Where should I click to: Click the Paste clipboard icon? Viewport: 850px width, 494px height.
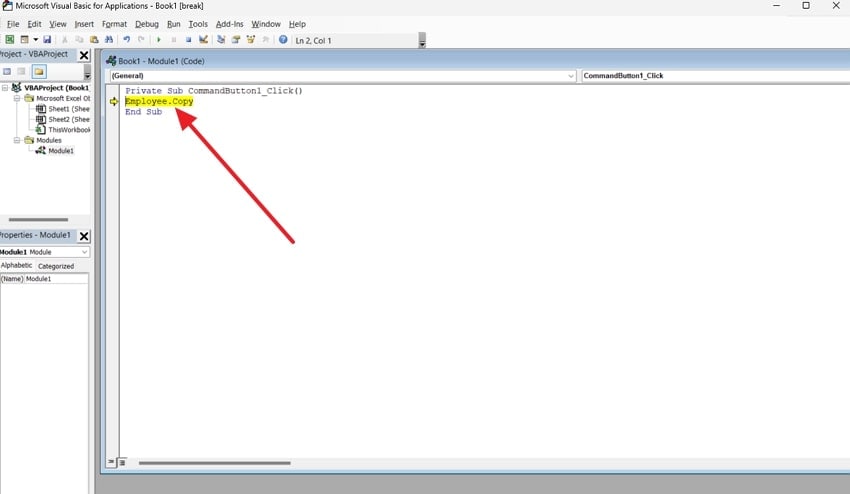[94, 40]
